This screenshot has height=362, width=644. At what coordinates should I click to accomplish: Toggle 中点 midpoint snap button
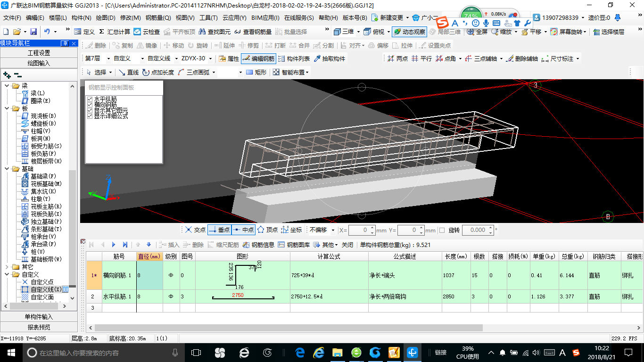click(x=243, y=230)
